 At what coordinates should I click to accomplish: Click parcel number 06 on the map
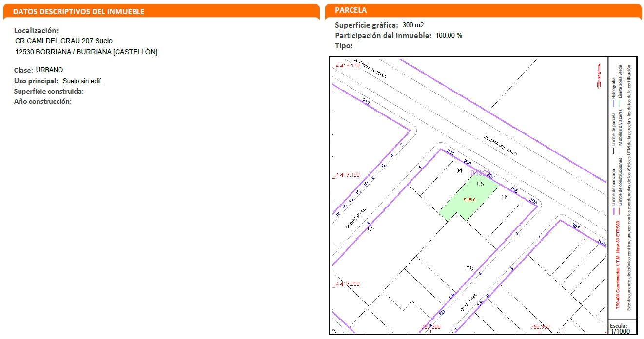(x=505, y=197)
